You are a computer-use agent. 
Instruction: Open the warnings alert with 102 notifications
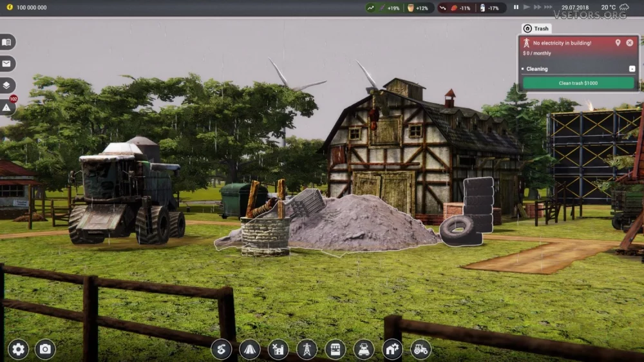coord(7,107)
